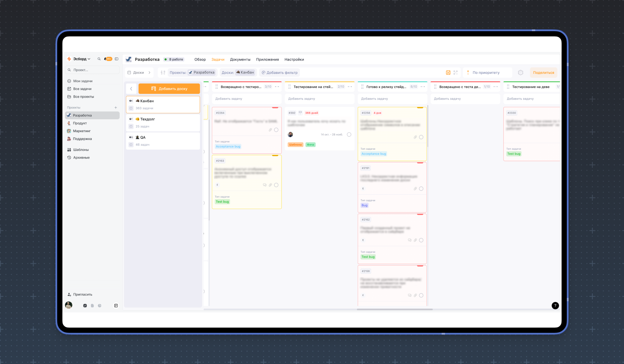Viewport: 624px width, 364px height.
Task: Switch to the Документы tab
Action: pos(240,59)
